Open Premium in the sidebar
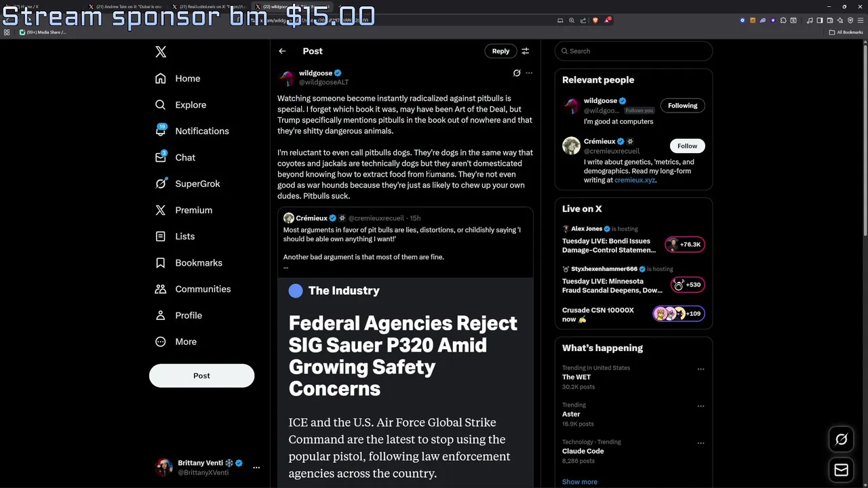The height and width of the screenshot is (488, 868). pos(184,210)
